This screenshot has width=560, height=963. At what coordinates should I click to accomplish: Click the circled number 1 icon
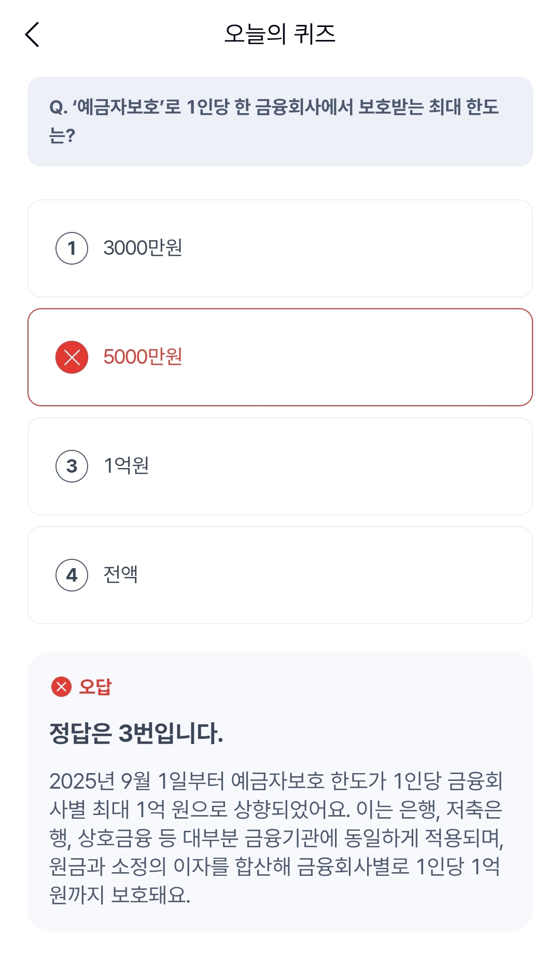coord(72,248)
